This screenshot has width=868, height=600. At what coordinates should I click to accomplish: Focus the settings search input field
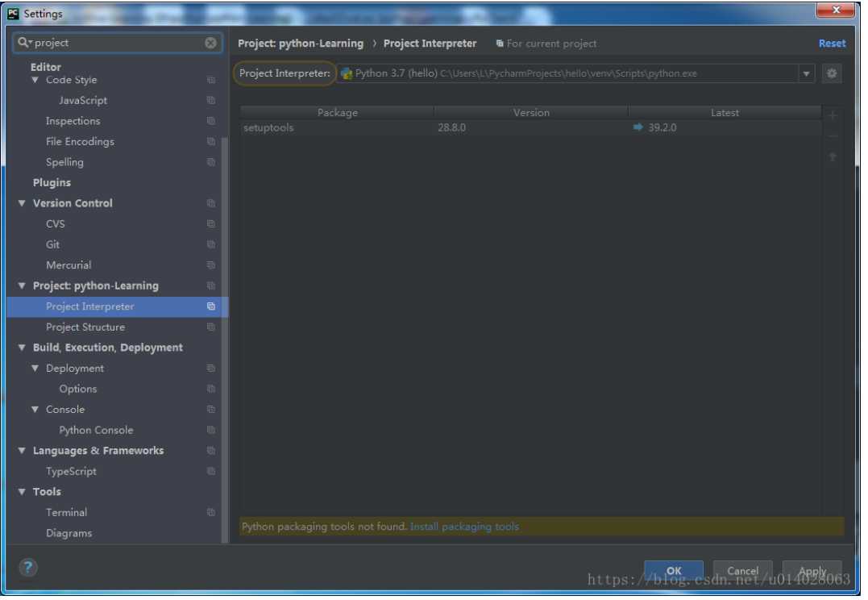point(118,43)
